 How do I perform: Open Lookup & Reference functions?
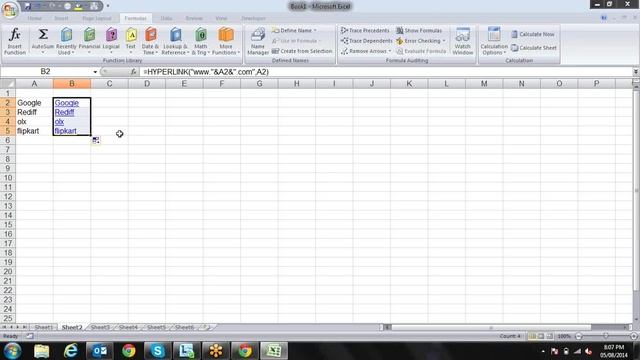[175, 41]
